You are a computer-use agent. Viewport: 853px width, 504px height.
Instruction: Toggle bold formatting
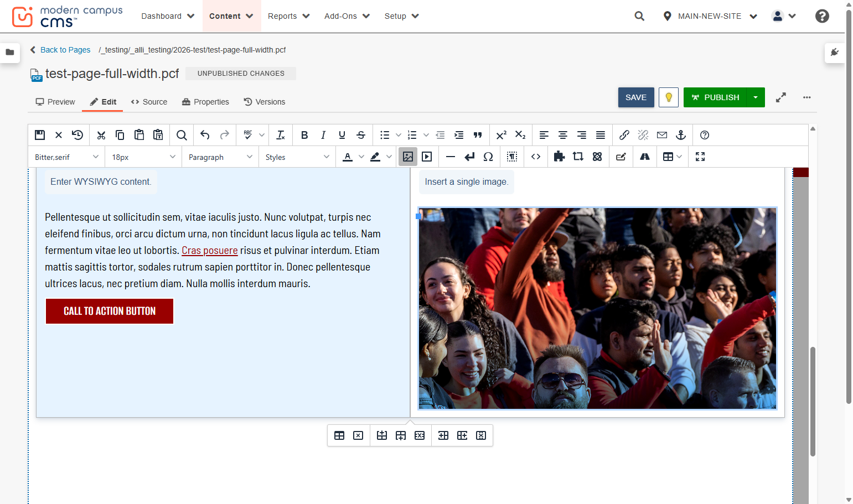pyautogui.click(x=304, y=135)
